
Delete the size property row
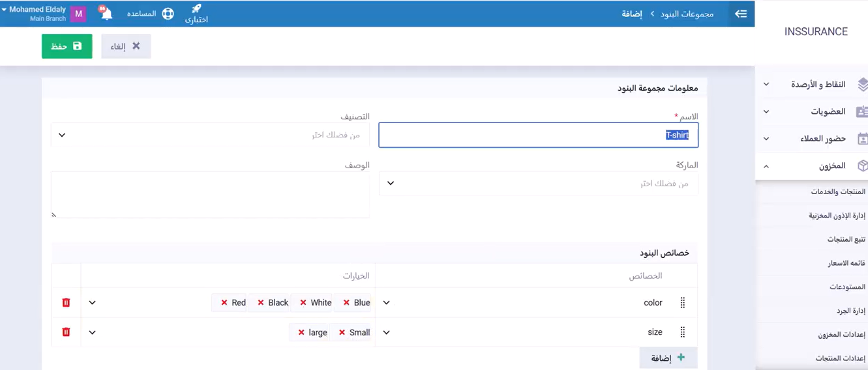coord(66,332)
